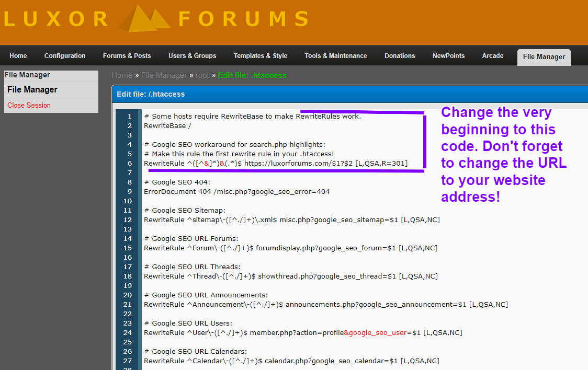Open the NewPoints menu item
The image size is (588, 370).
coord(448,56)
